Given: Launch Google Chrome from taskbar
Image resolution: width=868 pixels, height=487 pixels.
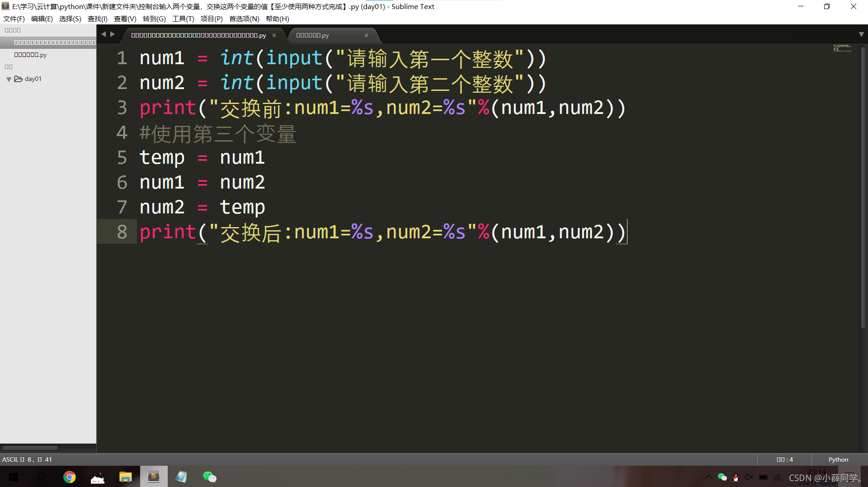Looking at the screenshot, I should tap(69, 477).
